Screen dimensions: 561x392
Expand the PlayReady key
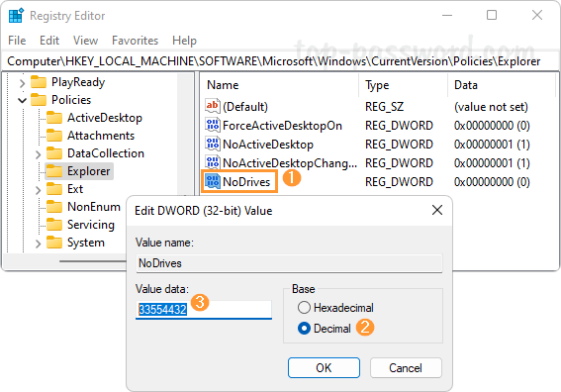[22, 83]
